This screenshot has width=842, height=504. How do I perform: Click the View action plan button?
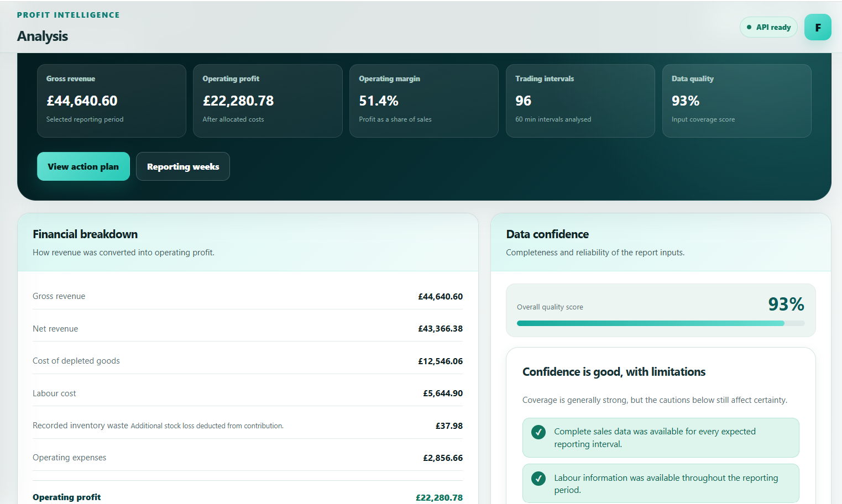(83, 166)
